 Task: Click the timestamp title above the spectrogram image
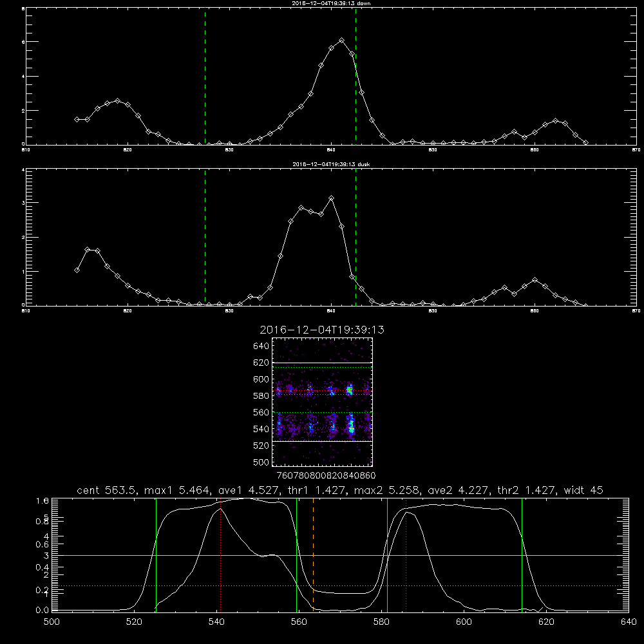click(x=322, y=330)
